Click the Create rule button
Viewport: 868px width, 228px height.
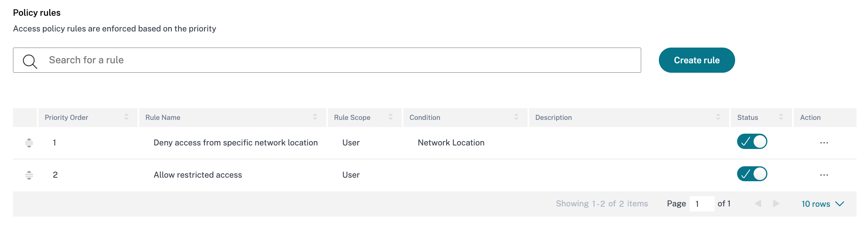click(x=697, y=60)
